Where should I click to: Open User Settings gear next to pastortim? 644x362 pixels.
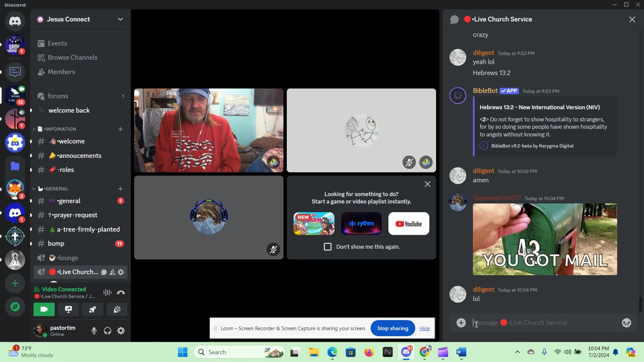click(121, 331)
